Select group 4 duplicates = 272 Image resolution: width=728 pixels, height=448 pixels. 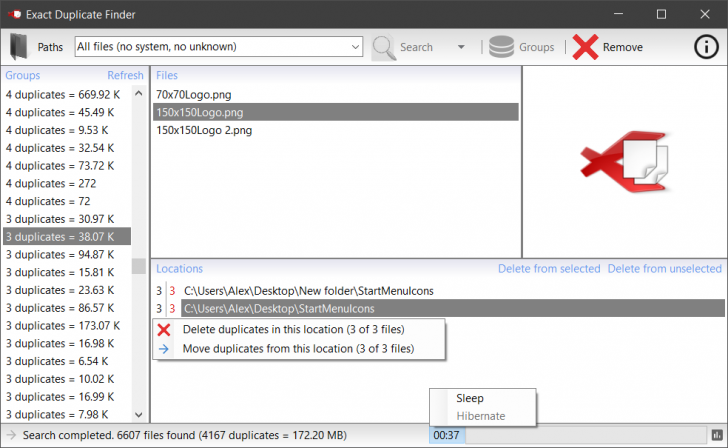pos(67,183)
